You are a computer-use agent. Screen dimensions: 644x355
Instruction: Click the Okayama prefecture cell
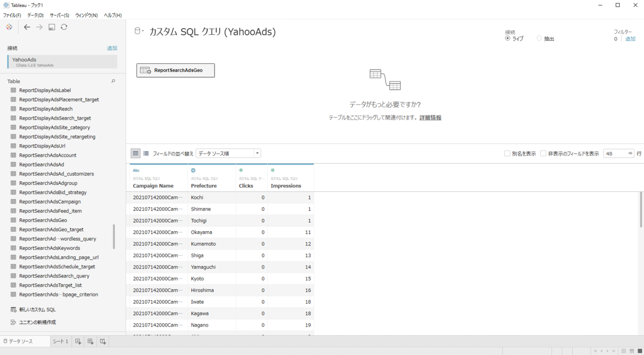click(211, 232)
